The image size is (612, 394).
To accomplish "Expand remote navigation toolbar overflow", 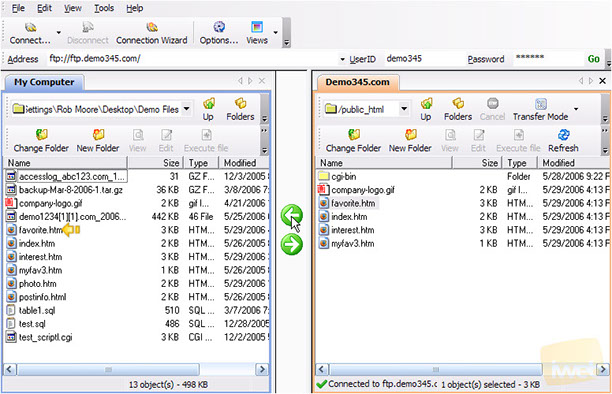I will pos(605,119).
